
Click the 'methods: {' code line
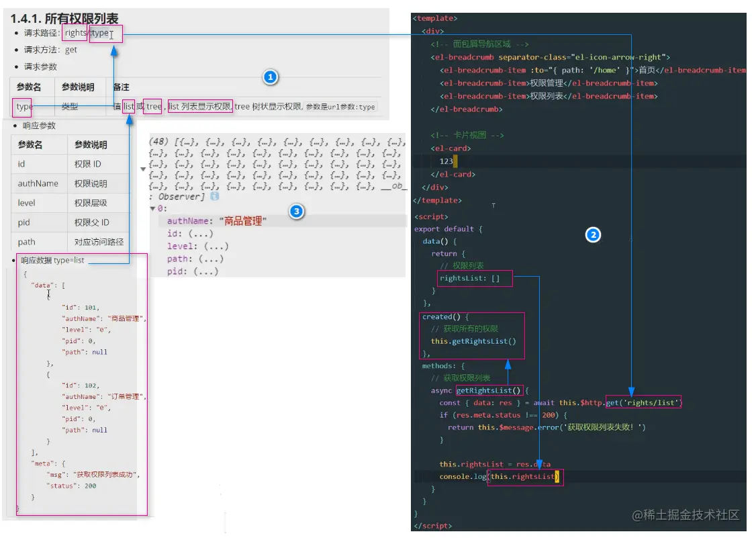click(443, 366)
